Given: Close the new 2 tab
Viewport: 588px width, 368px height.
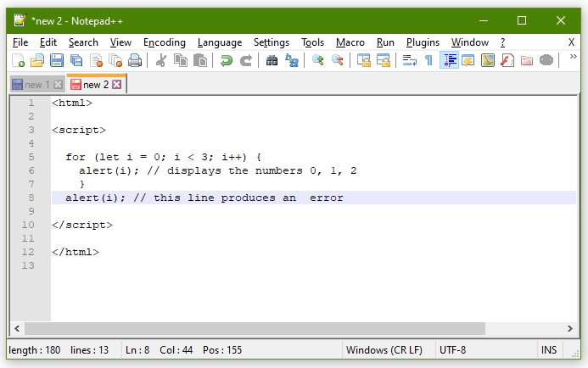Looking at the screenshot, I should 116,84.
